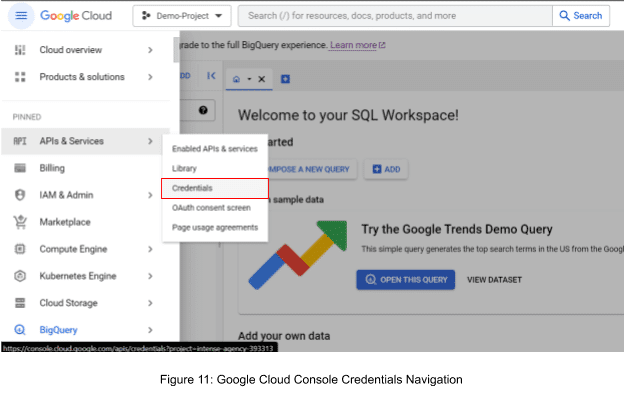Viewport: 624px width, 396px height.
Task: Click the Cloud Storage icon
Action: pos(20,303)
